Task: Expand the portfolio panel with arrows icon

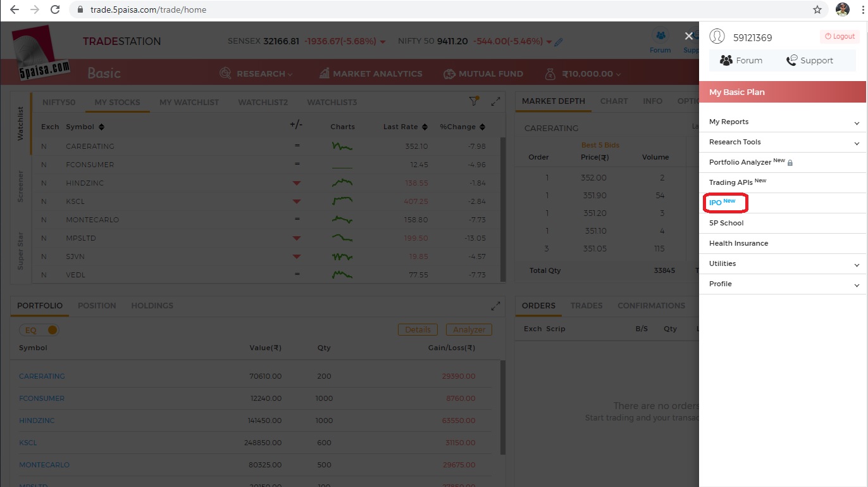Action: point(495,305)
